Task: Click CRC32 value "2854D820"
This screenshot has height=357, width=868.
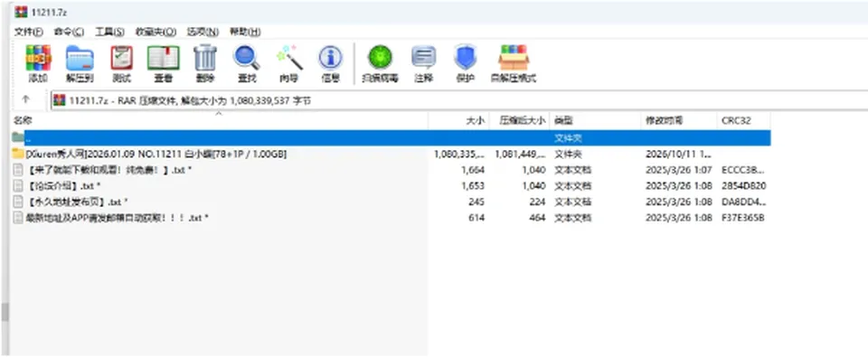Action: pos(744,186)
